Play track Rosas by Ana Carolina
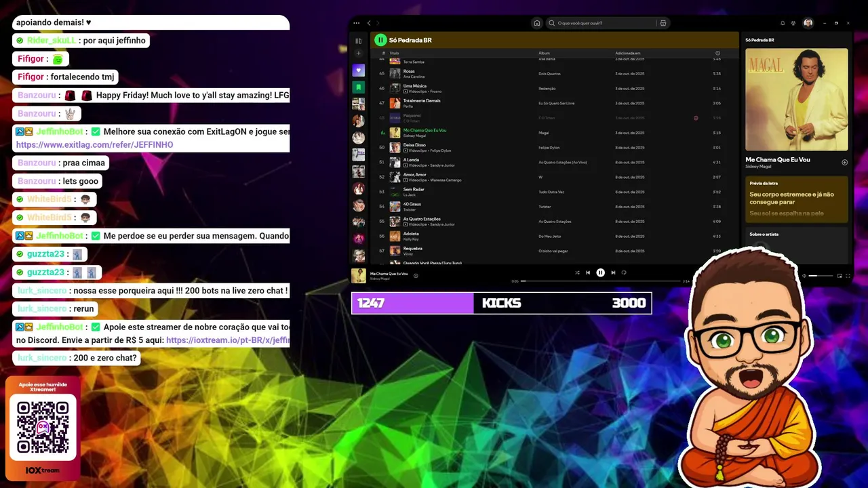The width and height of the screenshot is (868, 488). (554, 73)
